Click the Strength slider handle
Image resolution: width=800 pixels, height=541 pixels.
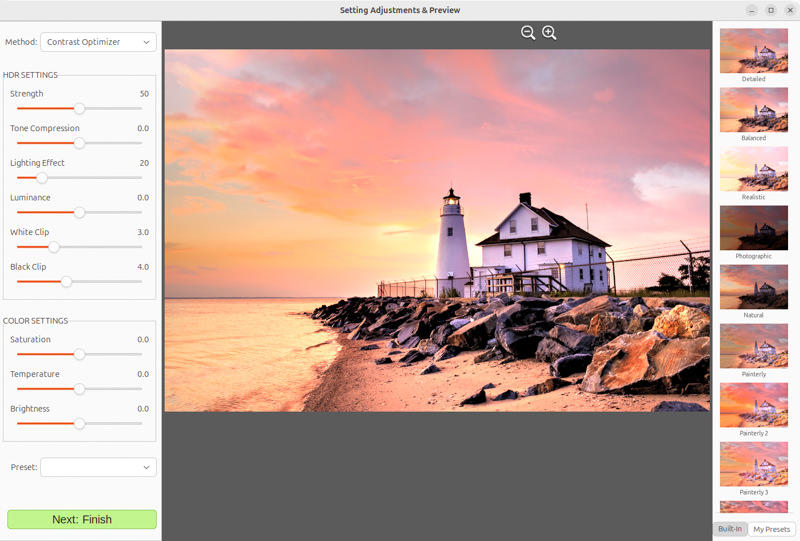tap(79, 108)
